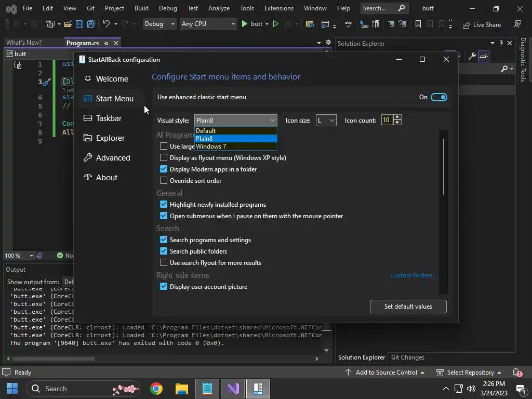Screen dimensions: 532x399
Task: Collapse the Visual style combo box
Action: tap(236, 120)
